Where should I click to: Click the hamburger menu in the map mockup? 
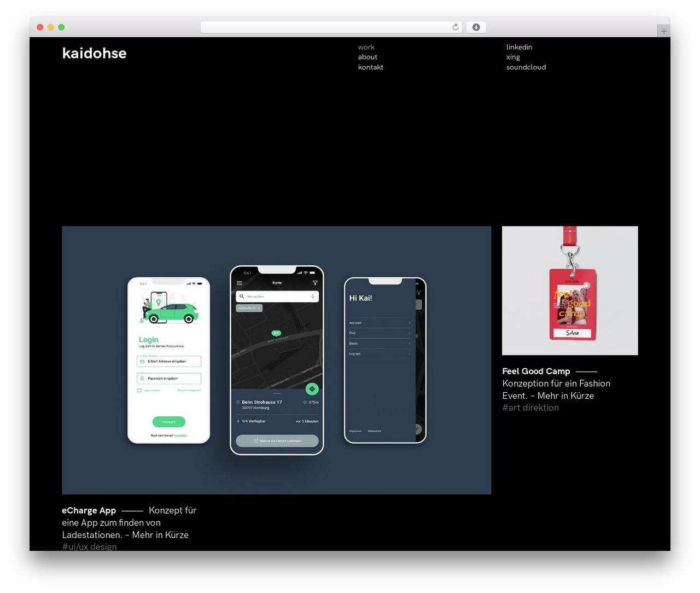pos(239,283)
